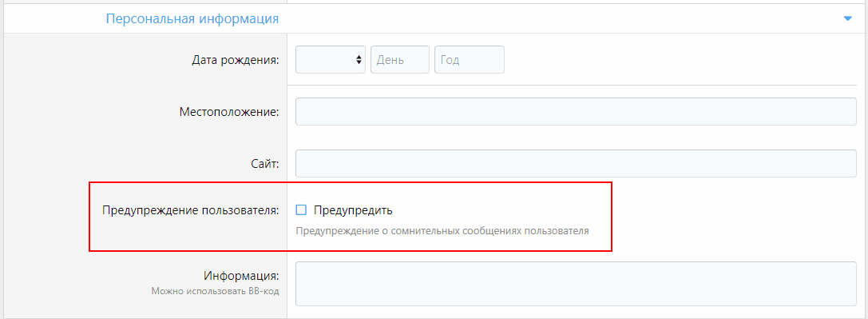Click empty space in the Персональная информация header bar
Viewport: 868px width, 319px height.
(553, 19)
